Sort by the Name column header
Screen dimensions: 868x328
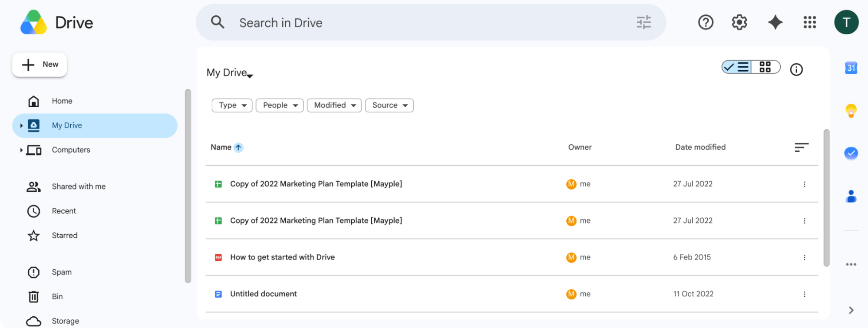click(x=221, y=148)
